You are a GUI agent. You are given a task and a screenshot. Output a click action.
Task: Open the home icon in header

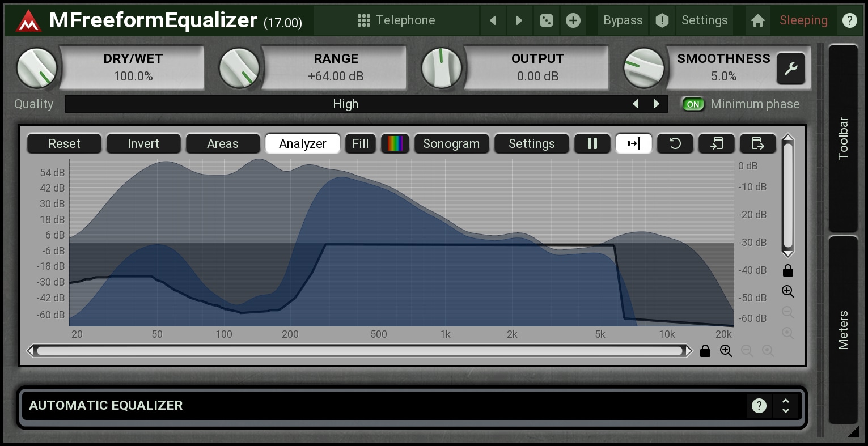click(757, 20)
